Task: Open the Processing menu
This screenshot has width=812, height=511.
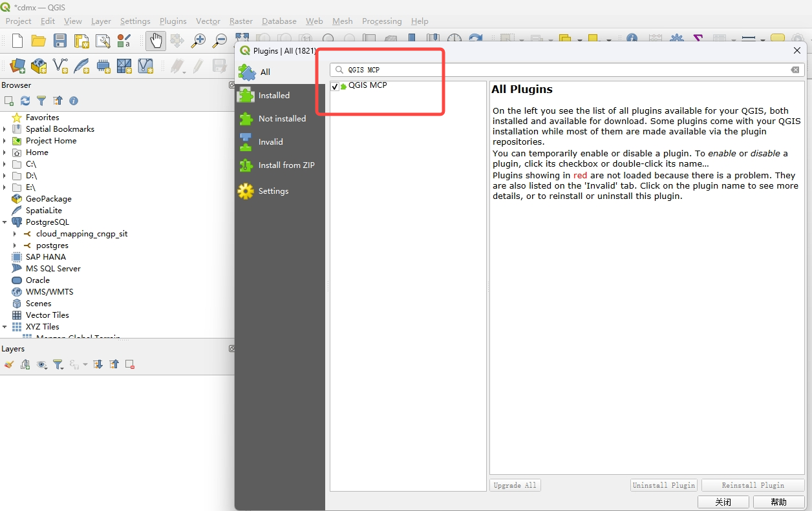Action: [x=381, y=21]
